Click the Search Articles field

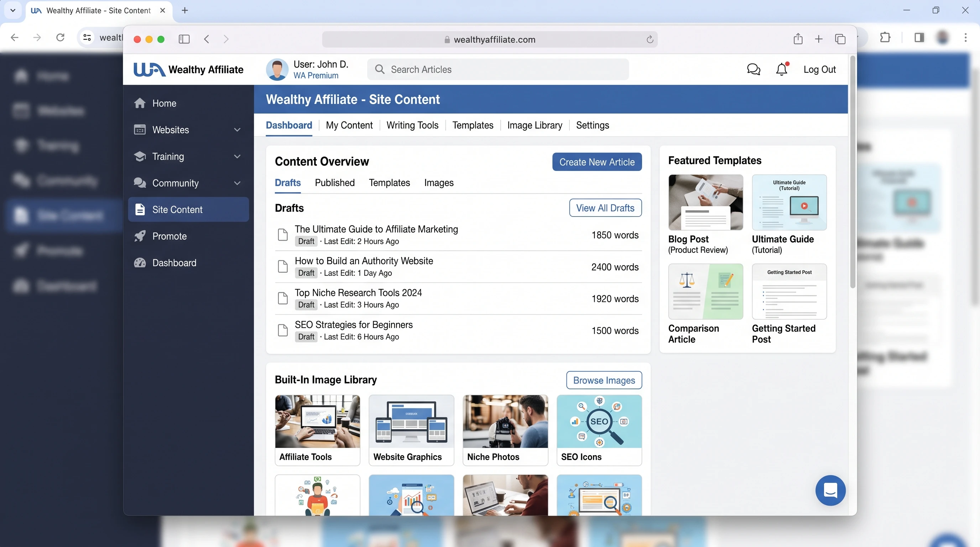498,69
